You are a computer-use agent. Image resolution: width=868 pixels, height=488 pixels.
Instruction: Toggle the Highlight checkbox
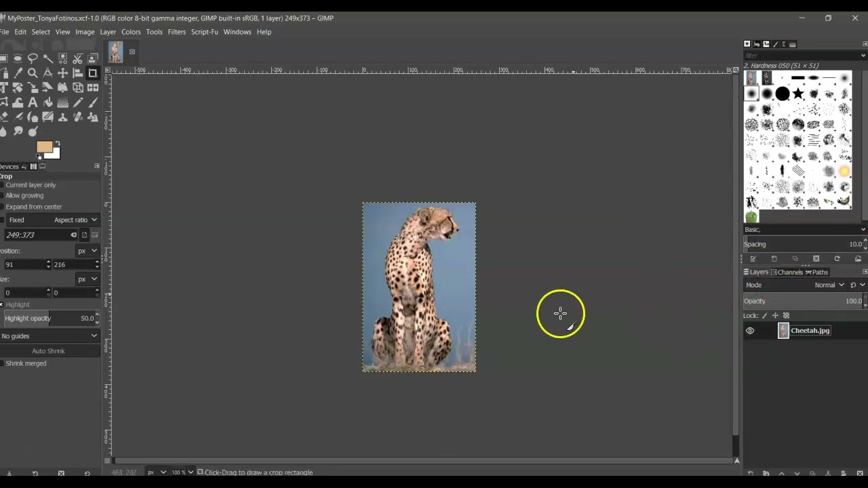point(1,304)
